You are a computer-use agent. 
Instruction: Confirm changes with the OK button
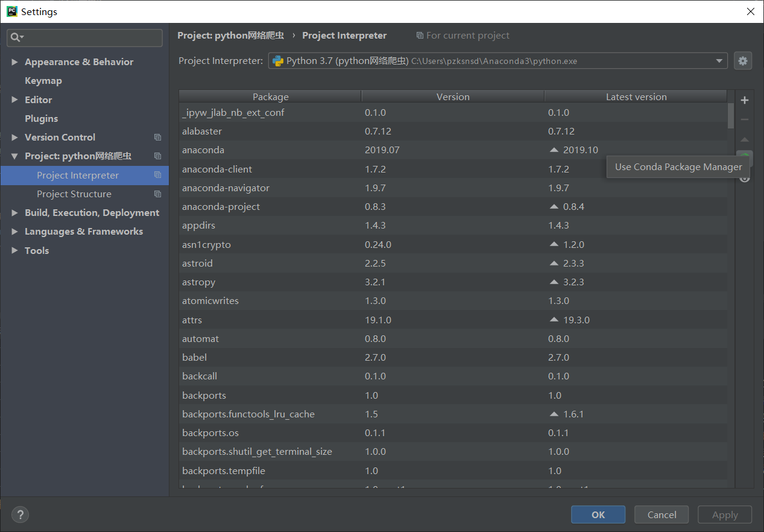click(x=598, y=515)
